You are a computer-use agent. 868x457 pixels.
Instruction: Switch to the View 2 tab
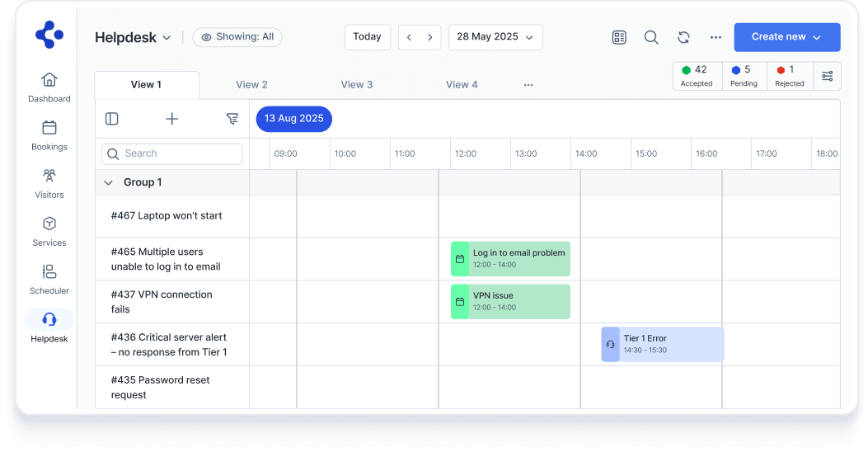(251, 84)
